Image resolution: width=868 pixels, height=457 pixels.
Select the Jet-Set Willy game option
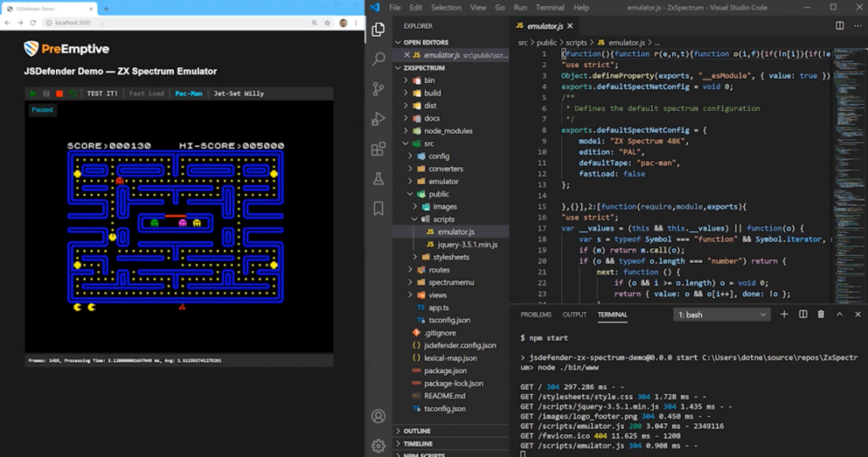[238, 93]
